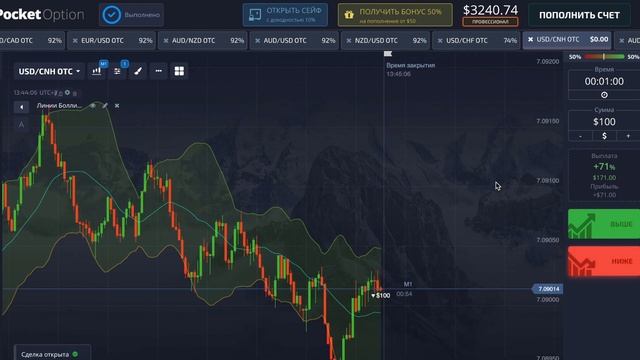This screenshot has height=360, width=640.
Task: Click the 13:44:06 UTC time text
Action: [x=37, y=93]
